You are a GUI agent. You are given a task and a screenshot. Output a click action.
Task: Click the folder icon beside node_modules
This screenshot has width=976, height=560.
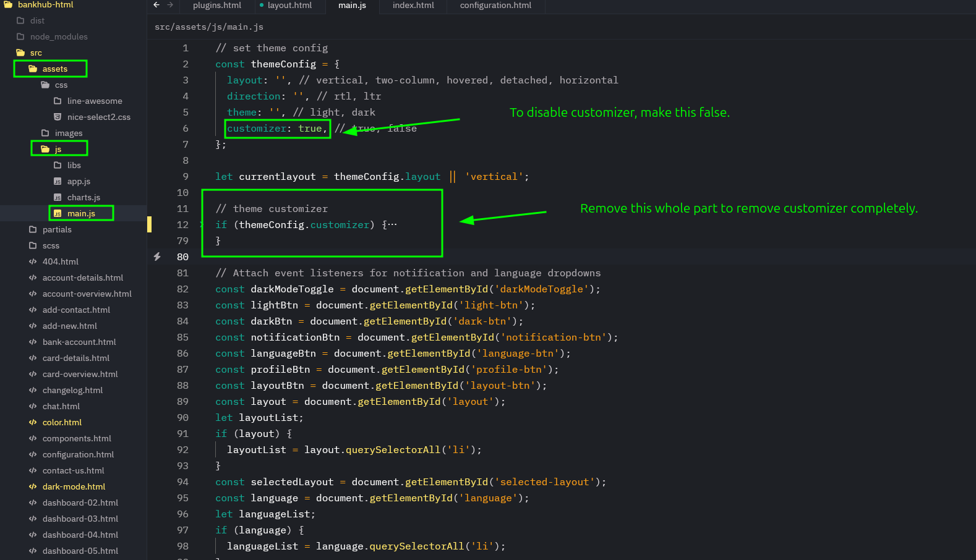click(x=20, y=36)
